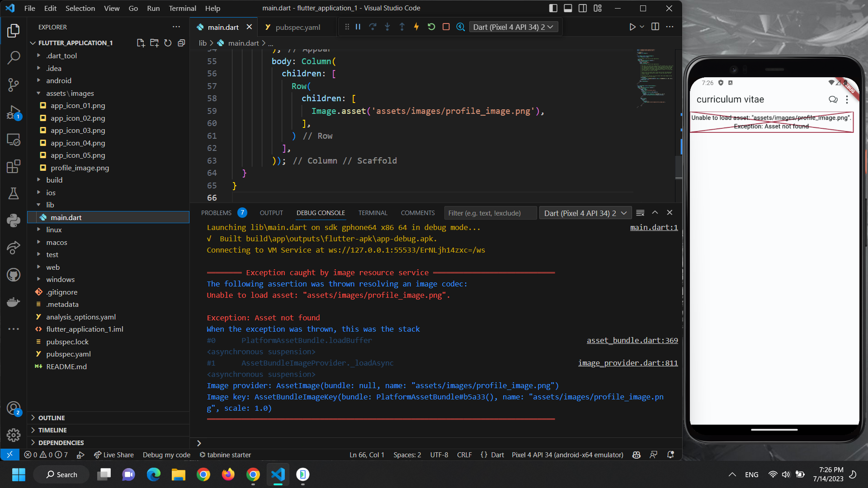The width and height of the screenshot is (868, 488).
Task: Collapse all folders in Explorer
Action: (181, 43)
